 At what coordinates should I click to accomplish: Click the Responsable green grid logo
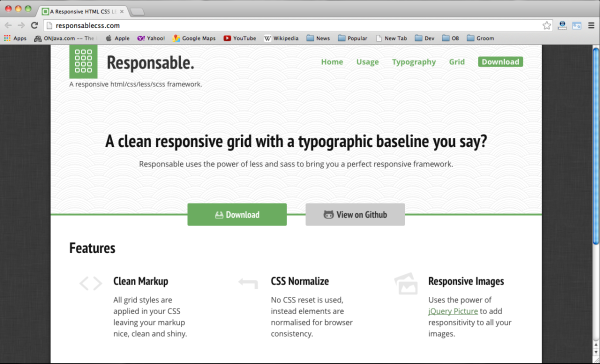point(83,62)
